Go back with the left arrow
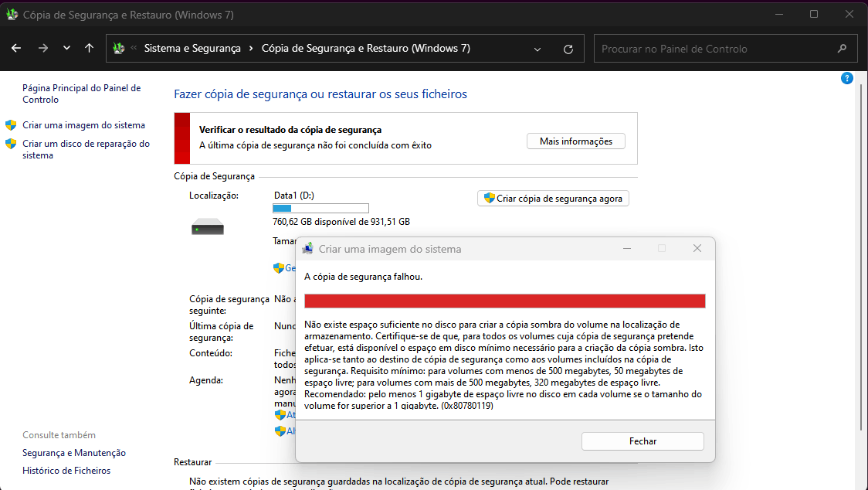 pos(16,48)
